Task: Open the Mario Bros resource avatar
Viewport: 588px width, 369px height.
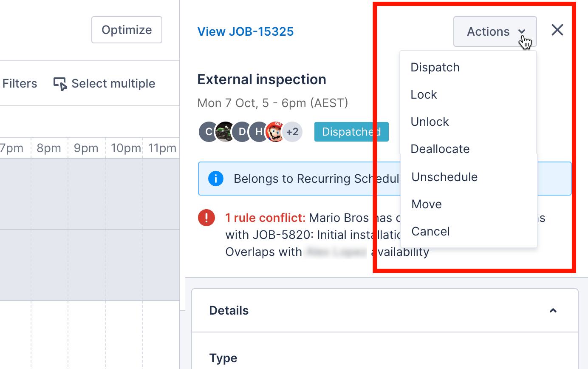Action: (275, 132)
